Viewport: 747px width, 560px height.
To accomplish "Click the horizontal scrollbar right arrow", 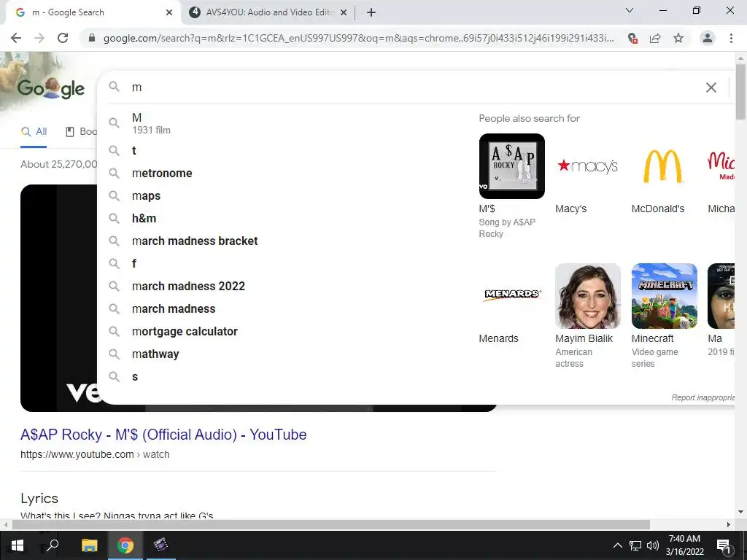I will [729, 524].
